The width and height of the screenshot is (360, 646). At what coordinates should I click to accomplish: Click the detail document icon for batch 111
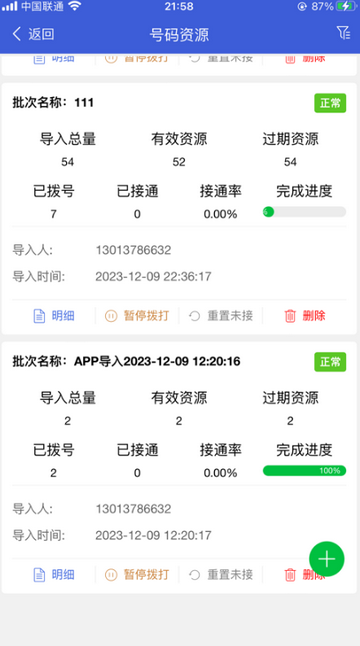39,316
